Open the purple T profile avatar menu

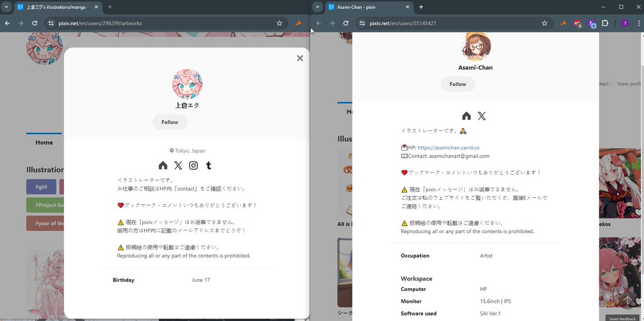point(624,23)
